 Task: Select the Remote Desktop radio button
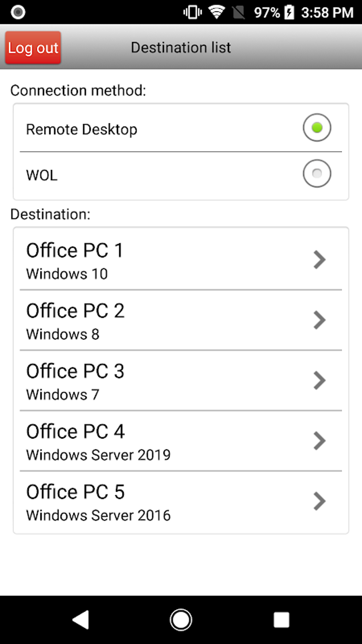[317, 128]
